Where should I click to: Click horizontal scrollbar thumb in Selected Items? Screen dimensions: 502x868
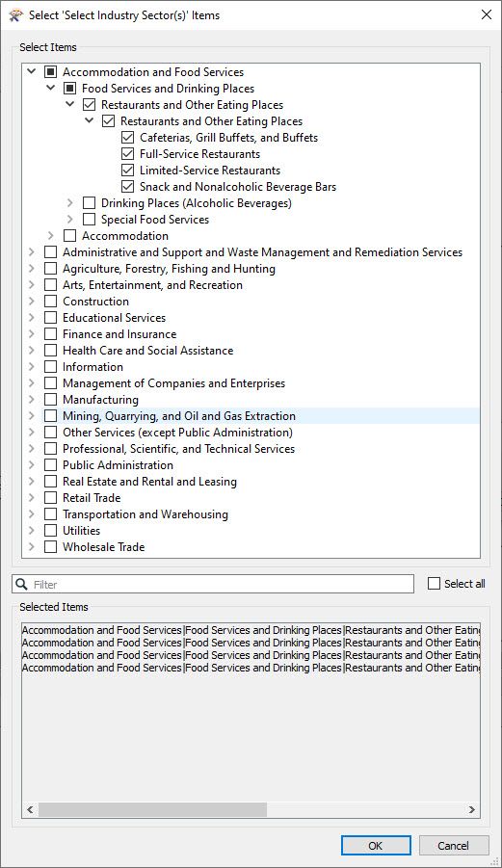click(153, 809)
